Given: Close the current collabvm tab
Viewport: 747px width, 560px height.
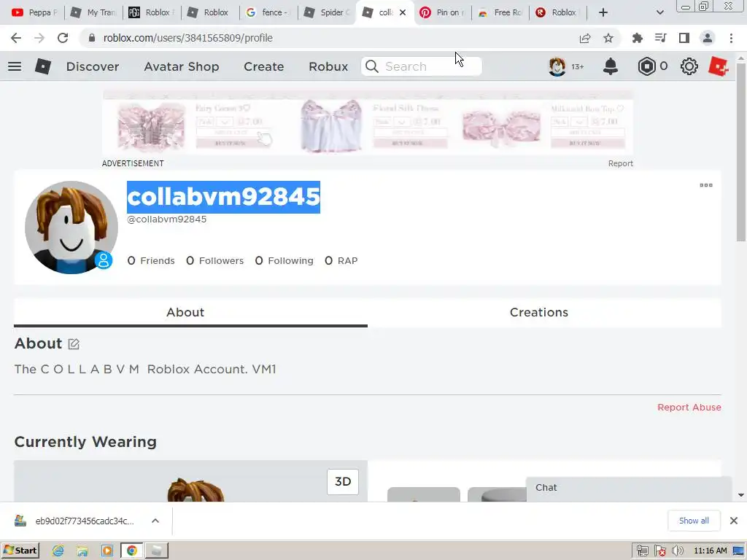Looking at the screenshot, I should tap(403, 12).
